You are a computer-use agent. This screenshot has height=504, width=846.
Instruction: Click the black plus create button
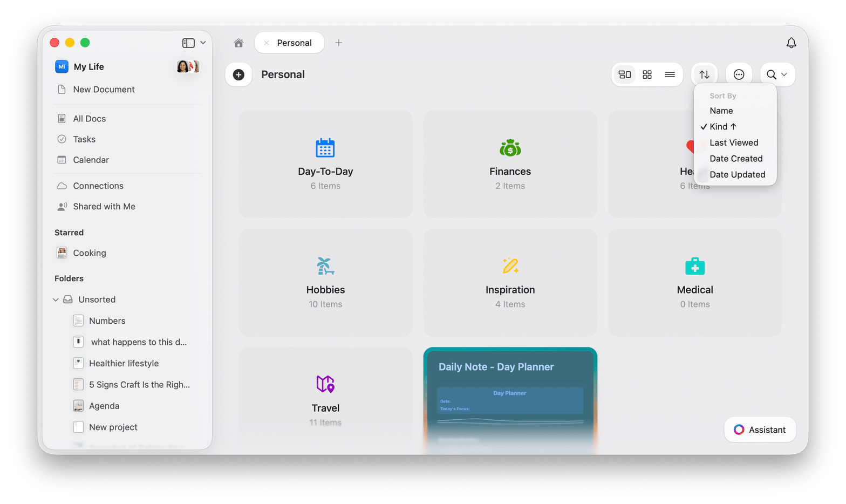[x=238, y=74]
